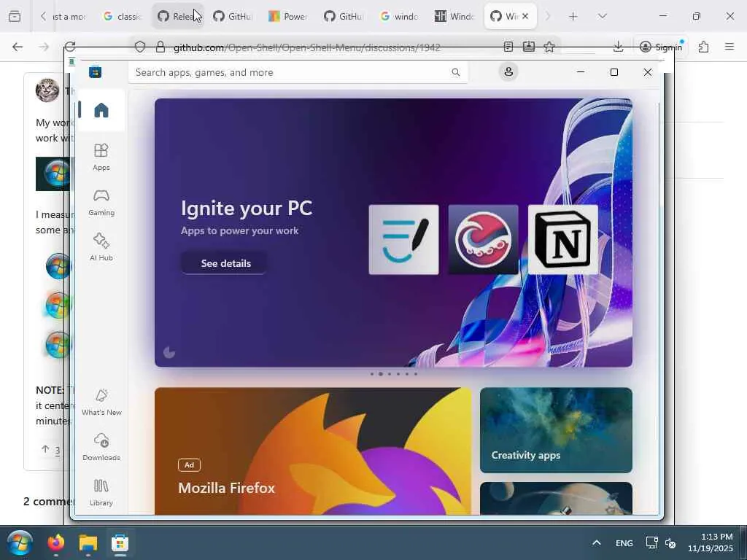This screenshot has width=747, height=560.
Task: Open Firefox from the taskbar
Action: click(56, 542)
